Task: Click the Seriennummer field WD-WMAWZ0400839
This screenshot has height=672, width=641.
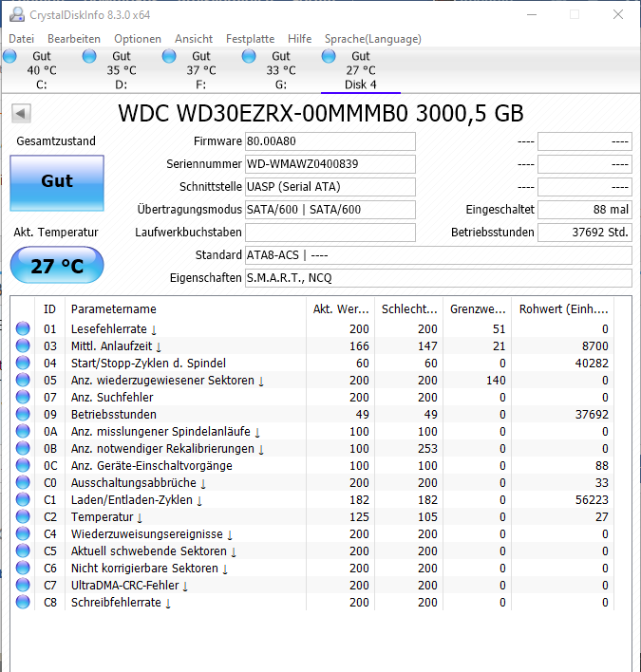Action: (x=330, y=164)
